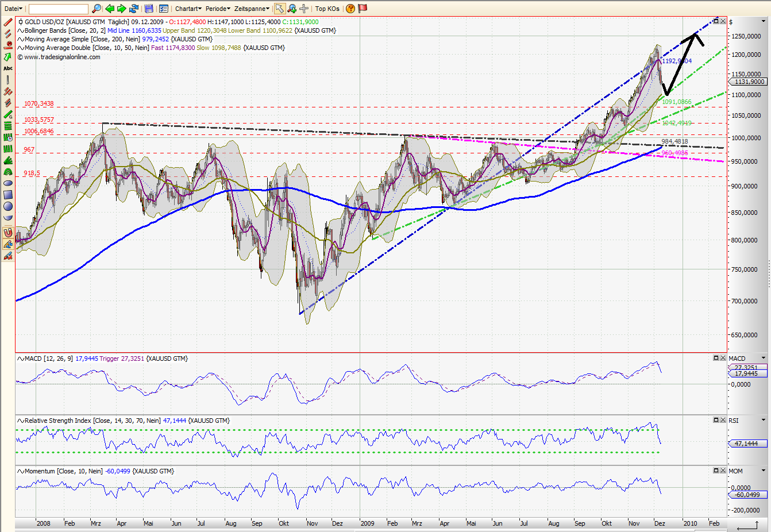
Task: Open help via the question mark icon
Action: (x=349, y=9)
